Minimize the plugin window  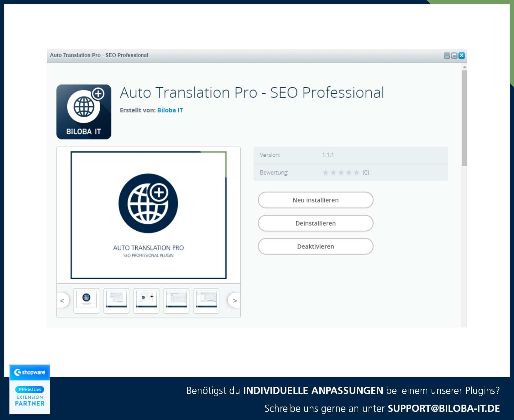[447, 55]
